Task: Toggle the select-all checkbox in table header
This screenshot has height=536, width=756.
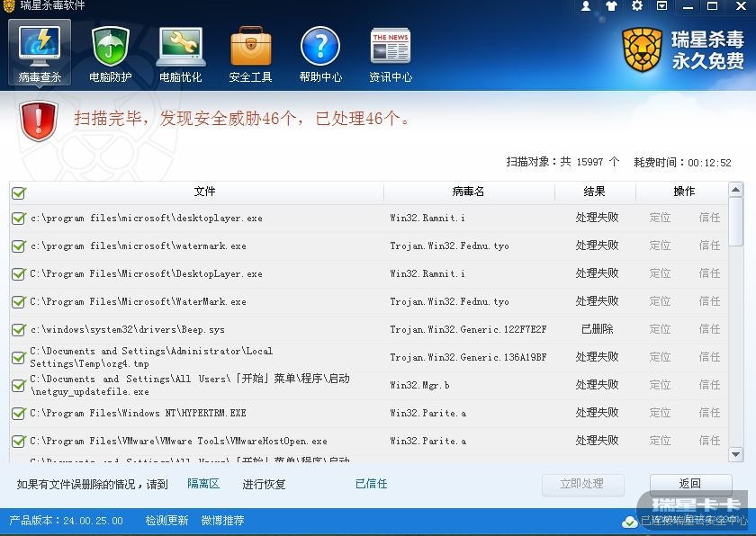Action: 19,193
